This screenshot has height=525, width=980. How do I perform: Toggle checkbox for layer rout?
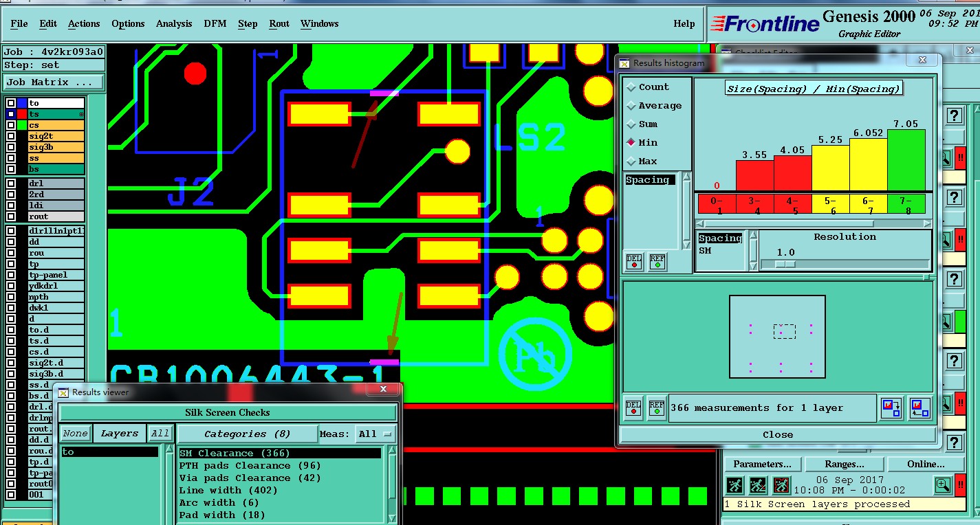pos(11,216)
